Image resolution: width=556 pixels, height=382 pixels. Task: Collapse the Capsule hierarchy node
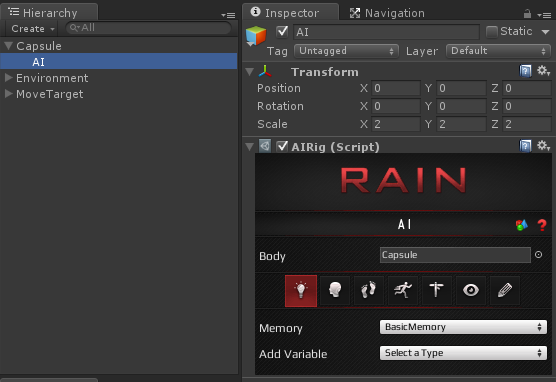(x=9, y=46)
